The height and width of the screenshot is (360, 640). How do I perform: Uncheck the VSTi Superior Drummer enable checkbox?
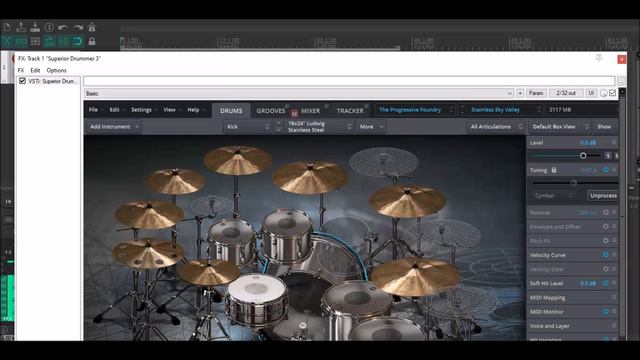click(22, 81)
